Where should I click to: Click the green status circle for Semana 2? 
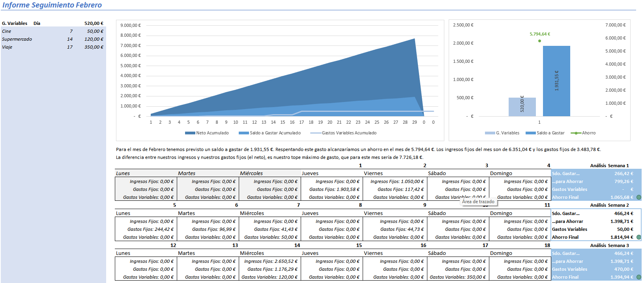pyautogui.click(x=639, y=237)
